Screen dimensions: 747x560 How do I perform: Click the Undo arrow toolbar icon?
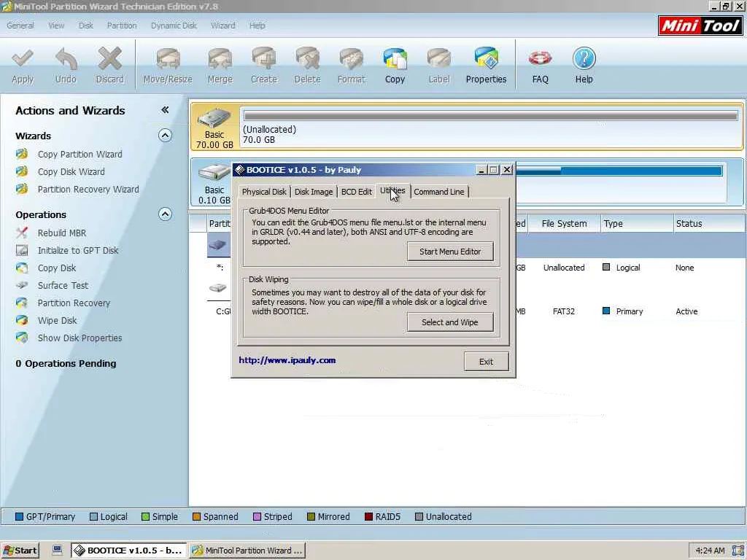66,66
